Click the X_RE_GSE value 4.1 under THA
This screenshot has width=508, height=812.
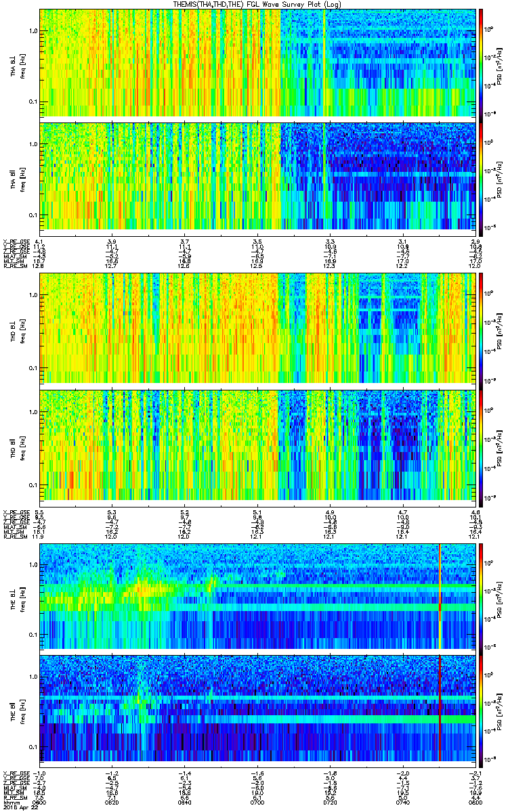coord(40,242)
